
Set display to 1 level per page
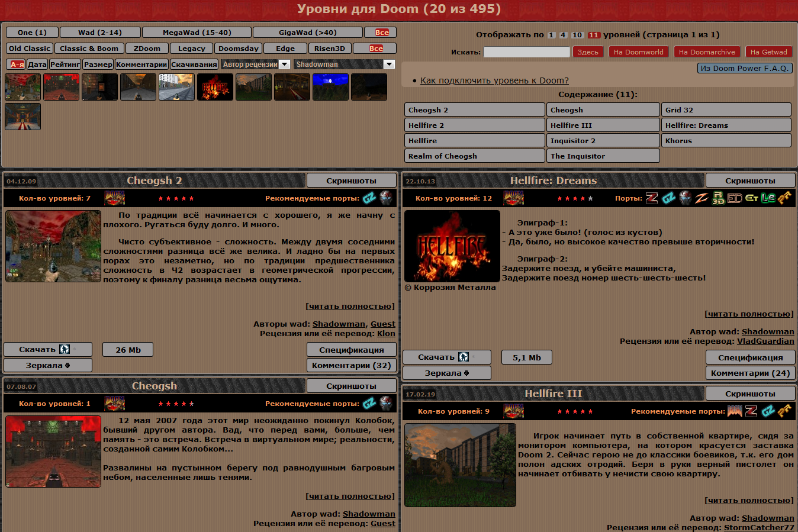coord(551,35)
